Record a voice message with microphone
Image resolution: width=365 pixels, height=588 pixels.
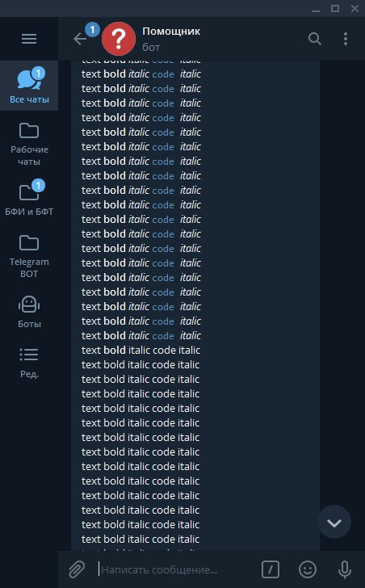click(x=344, y=569)
